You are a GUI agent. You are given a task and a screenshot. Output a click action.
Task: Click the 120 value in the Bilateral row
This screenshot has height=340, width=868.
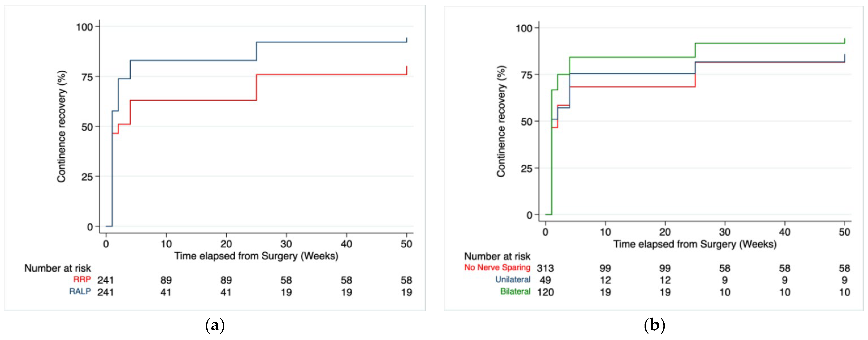point(545,292)
